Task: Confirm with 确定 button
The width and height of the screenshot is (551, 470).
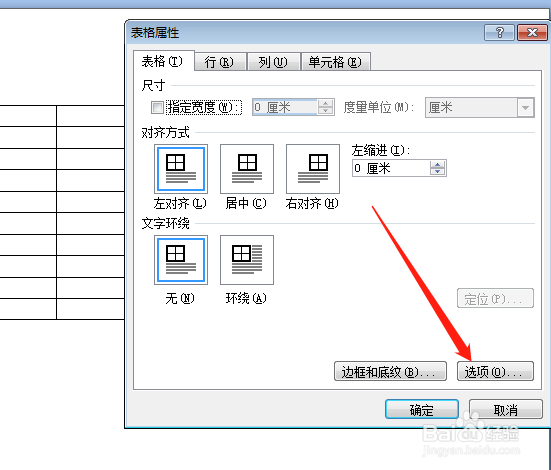Action: pyautogui.click(x=422, y=409)
